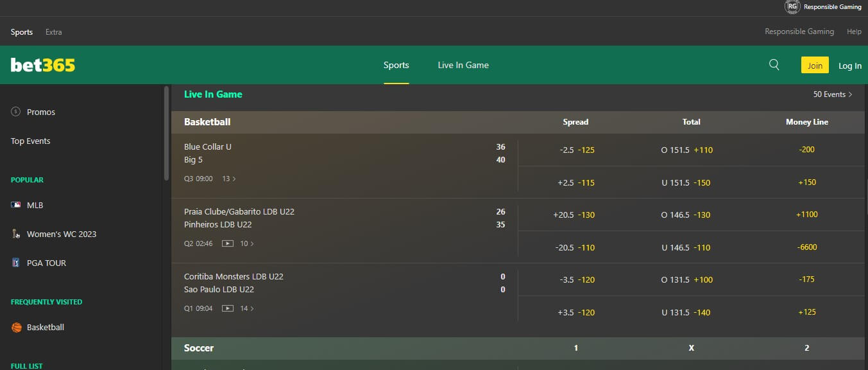This screenshot has height=370, width=868.
Task: Expand 14 more markets for Sao Paulo game
Action: pyautogui.click(x=247, y=308)
